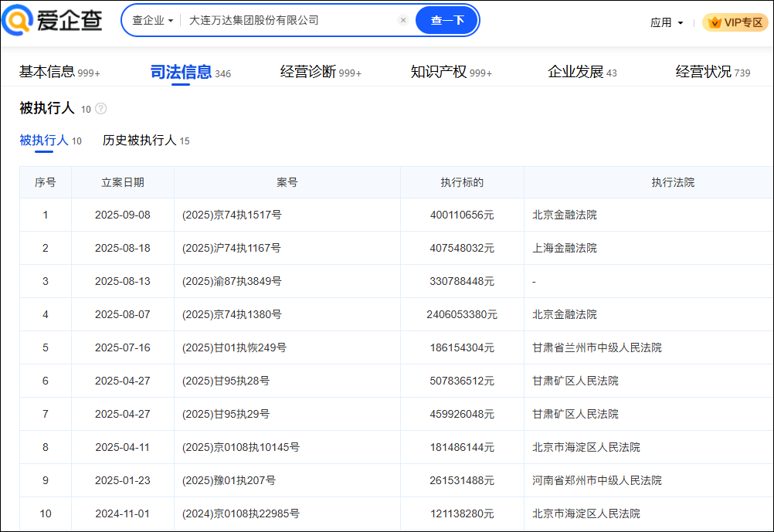Select amount 186154304元

click(462, 348)
